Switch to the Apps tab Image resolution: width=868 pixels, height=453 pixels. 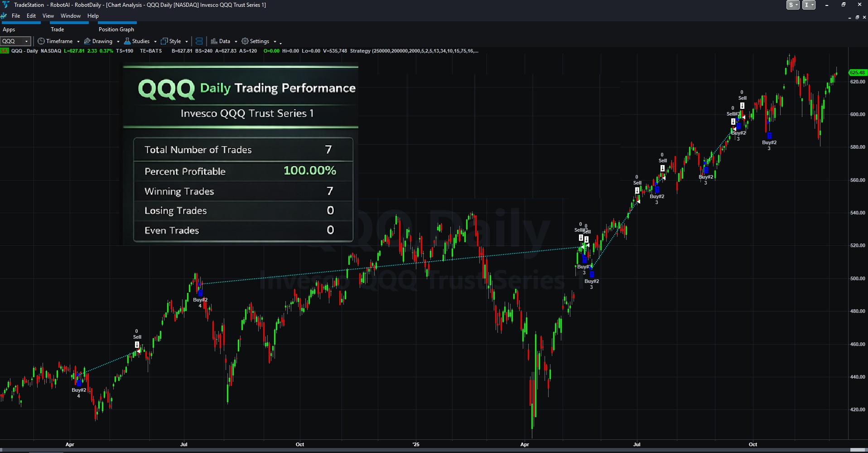point(9,29)
